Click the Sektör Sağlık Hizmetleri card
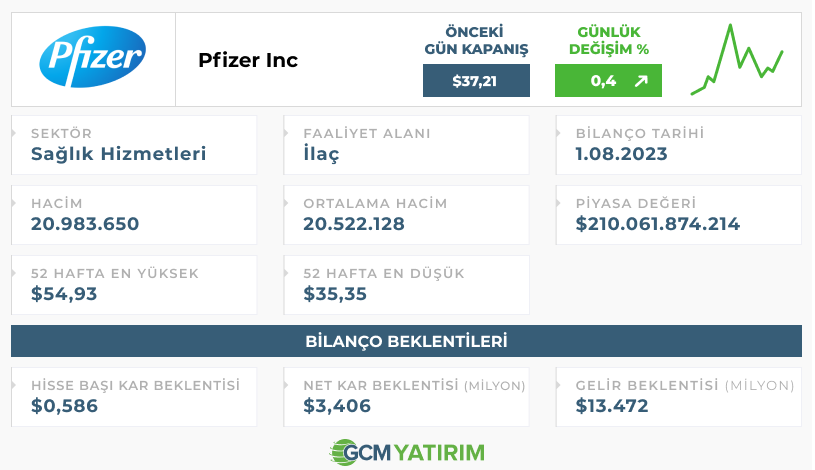This screenshot has width=815, height=470. 134,145
